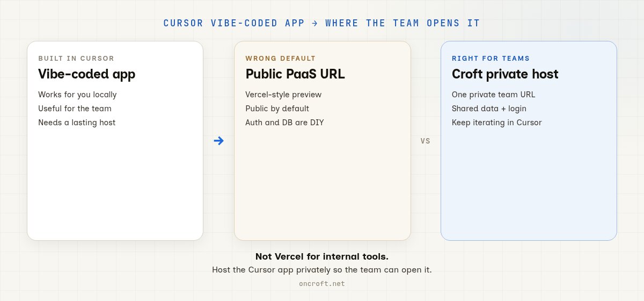
Task: Click the oncroft.net link
Action: click(x=322, y=283)
